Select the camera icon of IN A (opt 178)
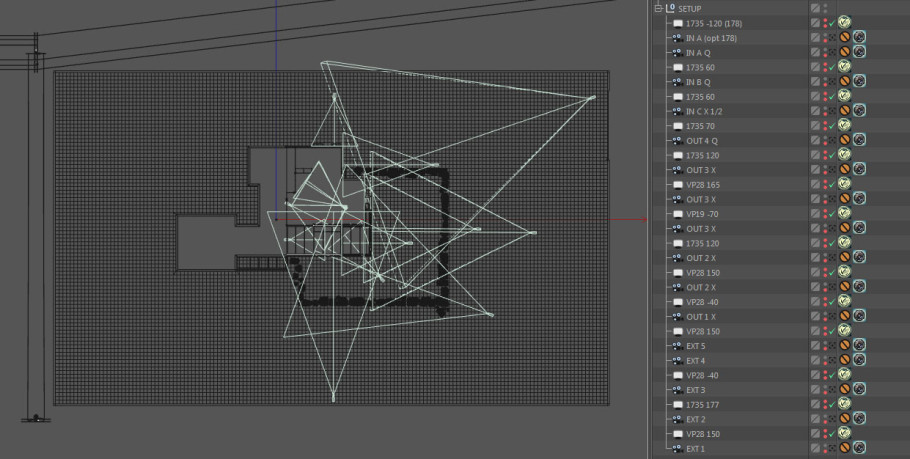 (x=677, y=38)
